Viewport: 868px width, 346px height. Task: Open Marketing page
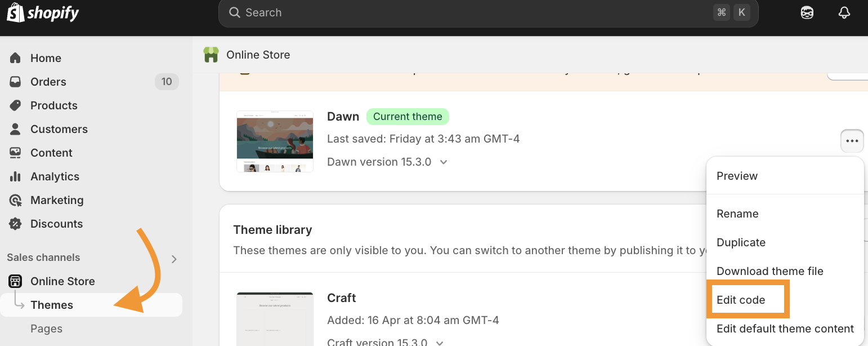(57, 200)
